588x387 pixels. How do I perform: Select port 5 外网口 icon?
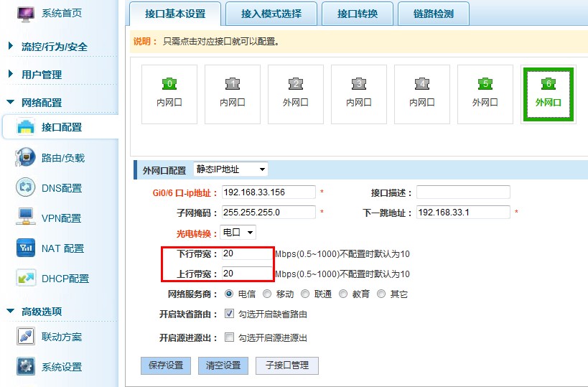point(485,83)
